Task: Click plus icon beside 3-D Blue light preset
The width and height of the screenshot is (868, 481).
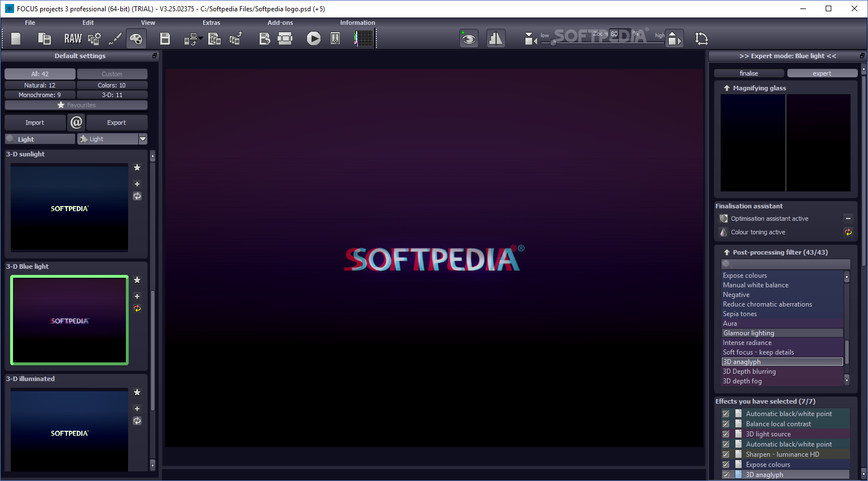Action: 137,296
